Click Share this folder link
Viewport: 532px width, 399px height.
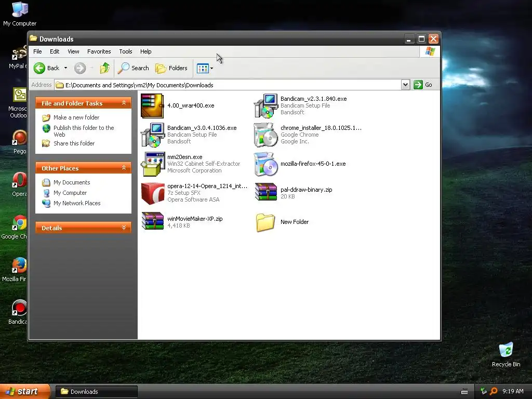(74, 143)
